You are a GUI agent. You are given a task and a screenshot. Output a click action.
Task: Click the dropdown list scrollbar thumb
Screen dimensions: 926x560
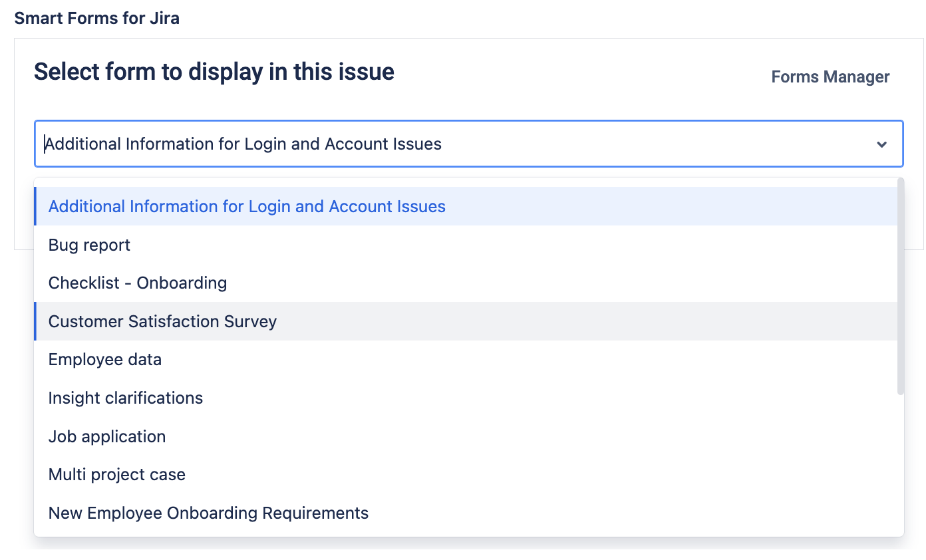coord(901,286)
